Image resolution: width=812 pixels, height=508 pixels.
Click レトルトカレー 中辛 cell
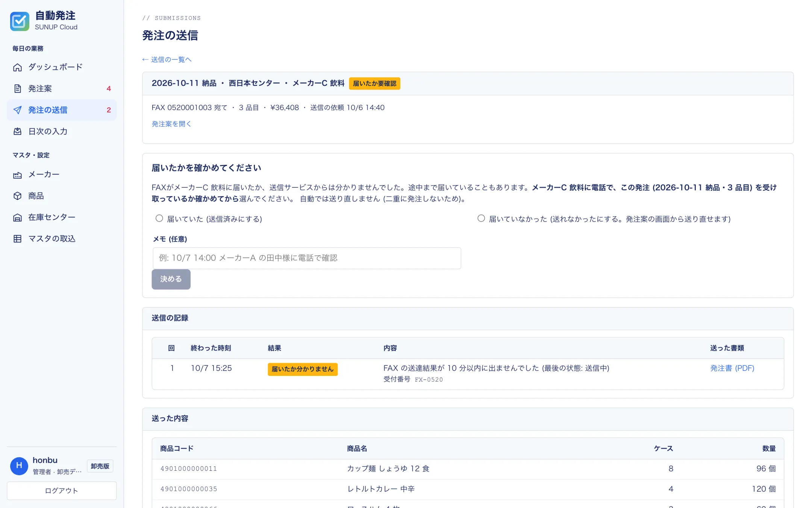coord(380,489)
